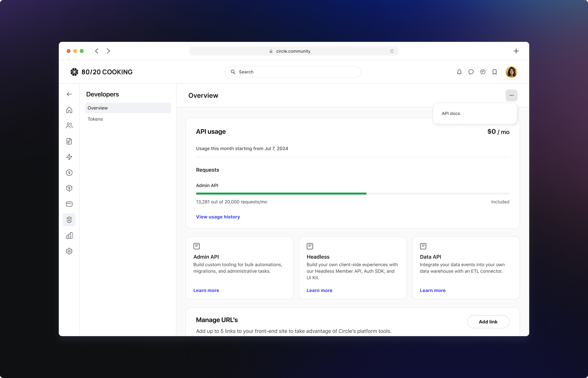Open the bar chart analytics icon
This screenshot has width=588, height=378.
pyautogui.click(x=69, y=235)
